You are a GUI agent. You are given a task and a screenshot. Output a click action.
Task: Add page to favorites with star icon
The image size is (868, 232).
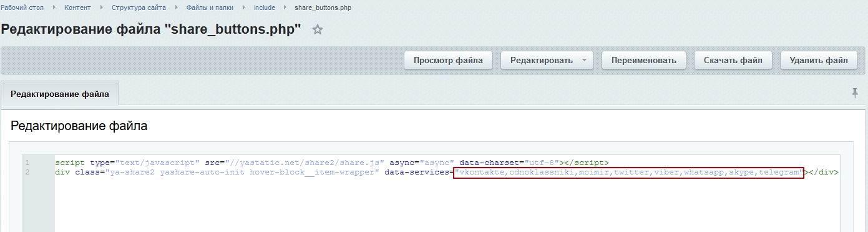click(x=318, y=29)
